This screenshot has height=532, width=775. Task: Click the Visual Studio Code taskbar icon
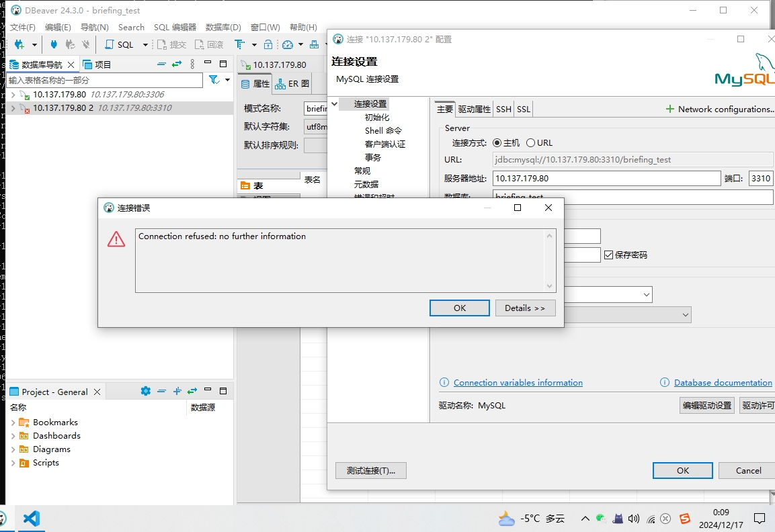(32, 518)
